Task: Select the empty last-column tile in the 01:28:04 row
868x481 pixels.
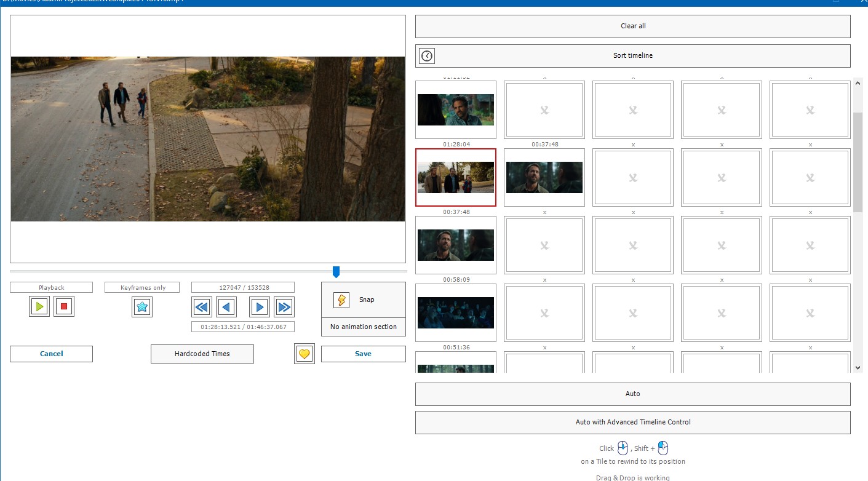Action: [810, 177]
